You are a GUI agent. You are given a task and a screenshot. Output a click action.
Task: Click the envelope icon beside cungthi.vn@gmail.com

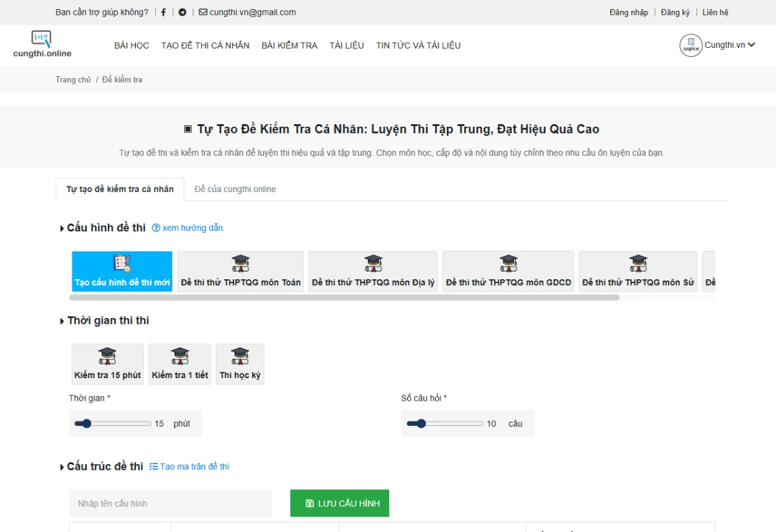tap(203, 12)
